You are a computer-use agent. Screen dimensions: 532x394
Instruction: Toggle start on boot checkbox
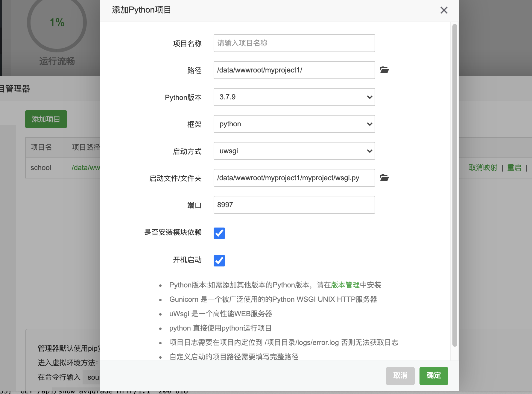[x=219, y=260]
